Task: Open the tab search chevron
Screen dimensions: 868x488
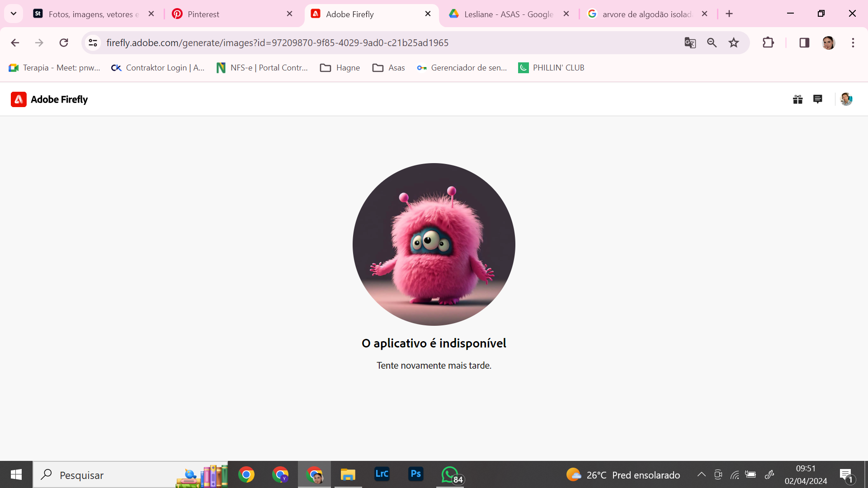Action: [14, 14]
